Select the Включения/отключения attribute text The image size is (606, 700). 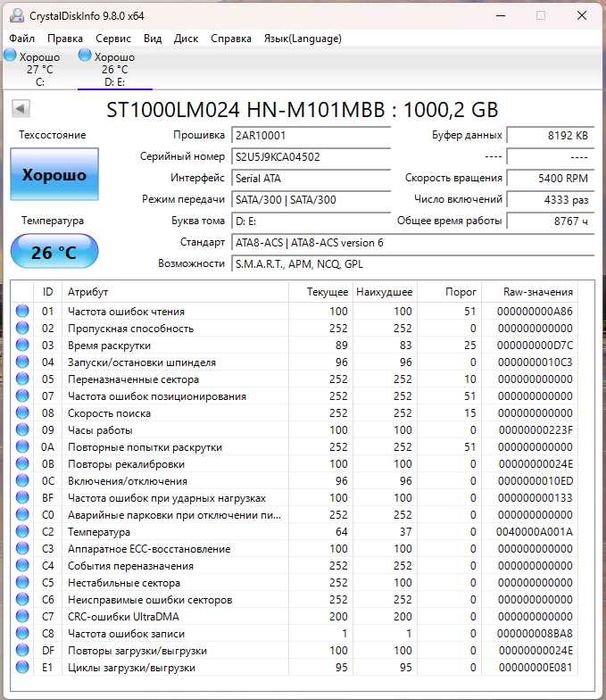(x=127, y=481)
